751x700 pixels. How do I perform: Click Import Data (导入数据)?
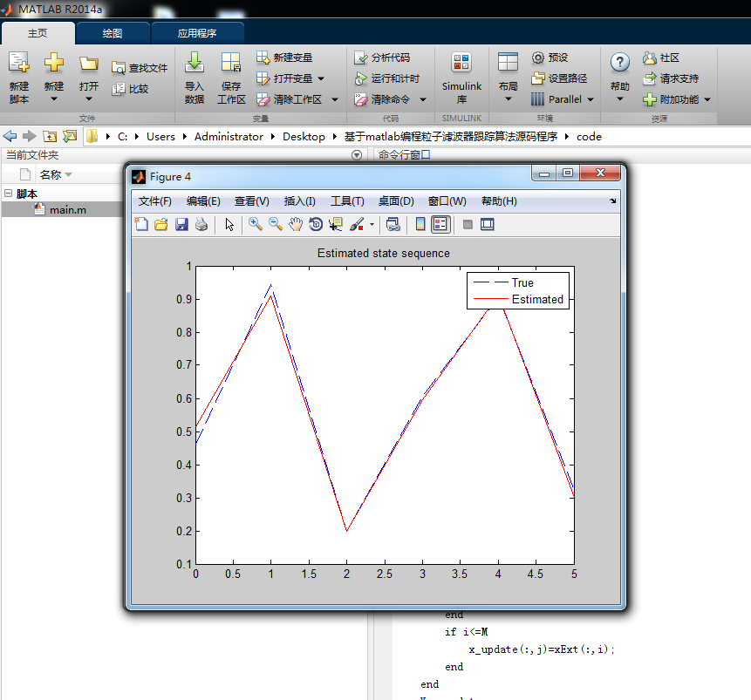(x=195, y=78)
